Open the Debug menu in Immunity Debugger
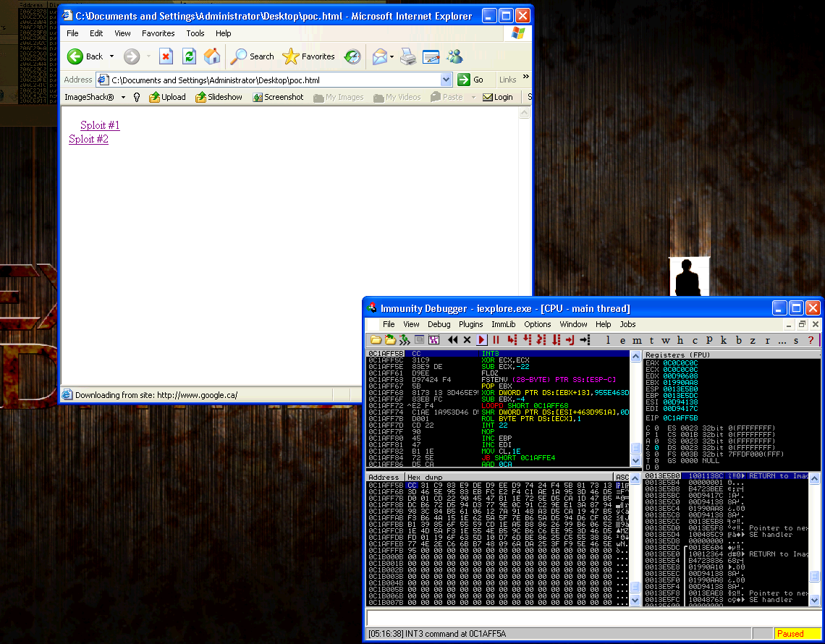Image resolution: width=825 pixels, height=644 pixels. coord(439,324)
